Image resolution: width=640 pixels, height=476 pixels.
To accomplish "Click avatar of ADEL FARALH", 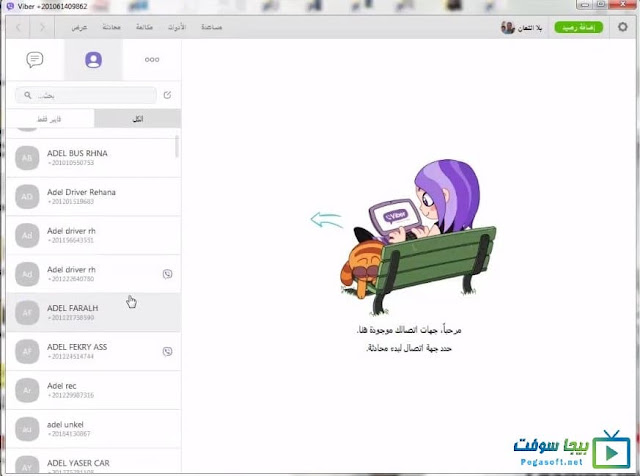I will (27, 313).
